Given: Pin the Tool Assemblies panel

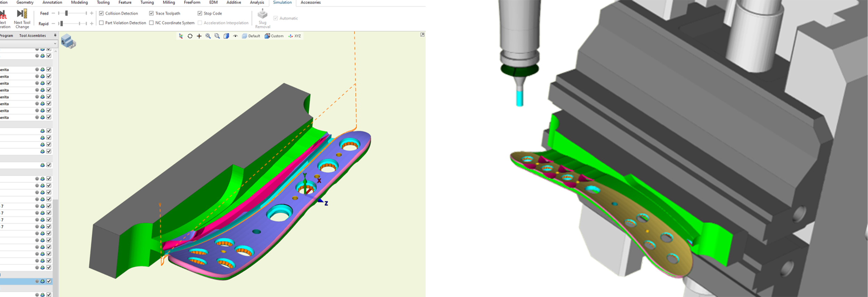Looking at the screenshot, I should (x=55, y=35).
